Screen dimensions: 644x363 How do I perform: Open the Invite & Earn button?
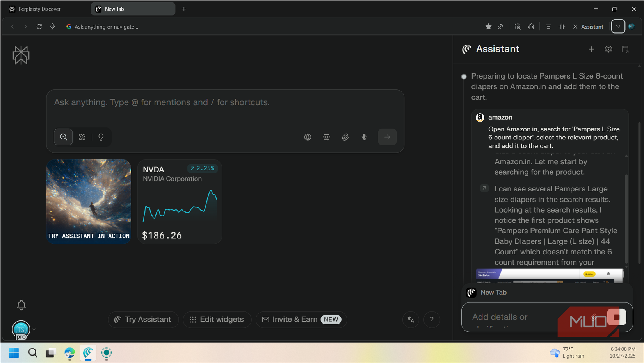point(301,320)
